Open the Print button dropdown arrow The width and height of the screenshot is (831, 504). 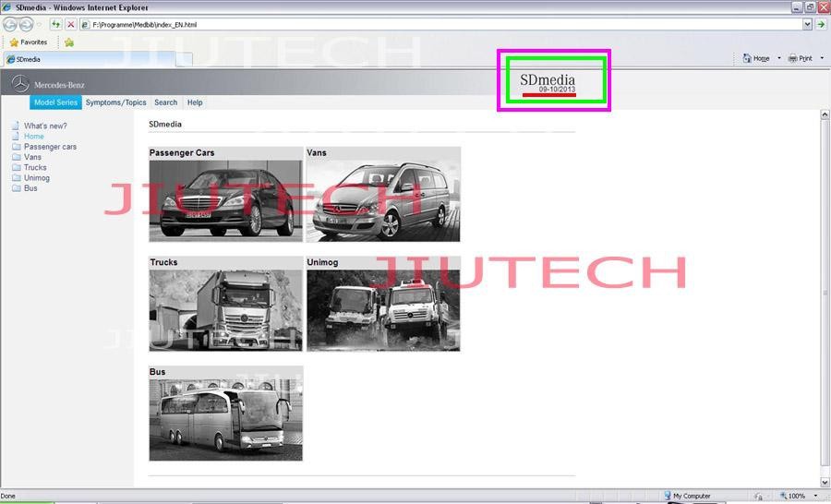tap(822, 58)
